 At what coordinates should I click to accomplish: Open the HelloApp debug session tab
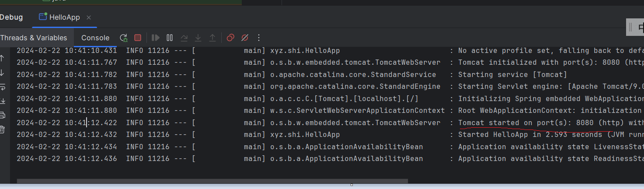click(59, 17)
